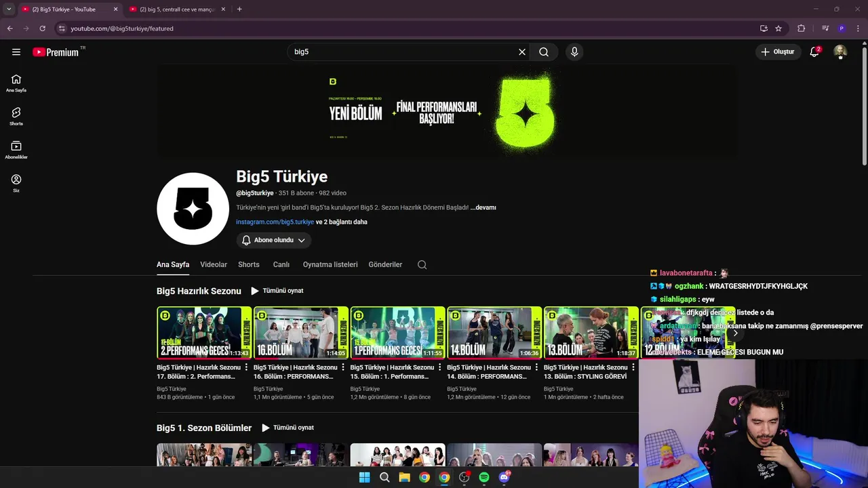Close the Big5 Türkiye browser tab
The width and height of the screenshot is (868, 488).
tap(115, 9)
